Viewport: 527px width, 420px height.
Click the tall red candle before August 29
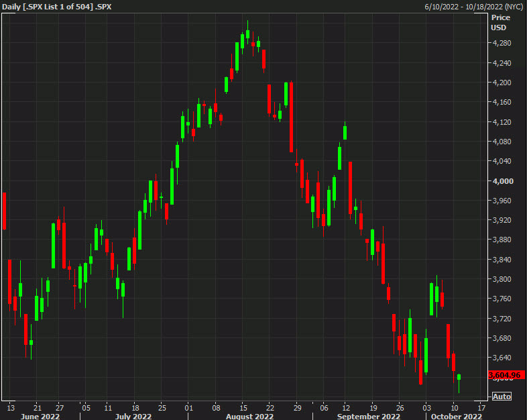(291, 117)
